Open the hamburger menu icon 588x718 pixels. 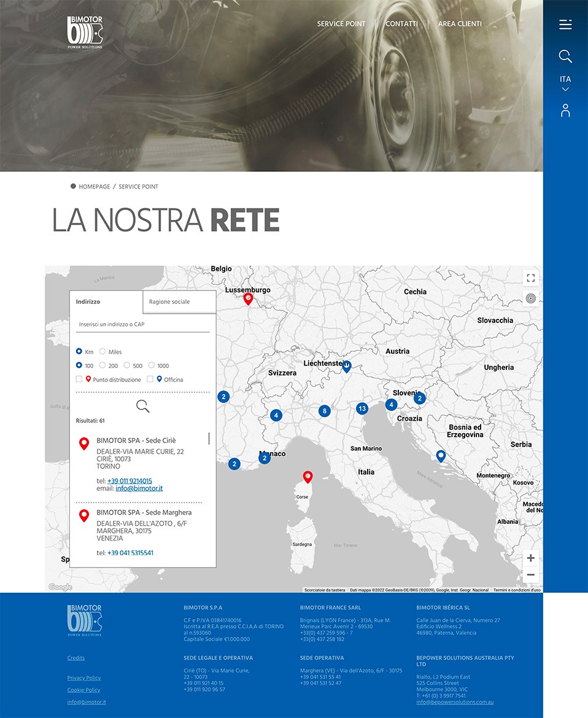pyautogui.click(x=565, y=25)
